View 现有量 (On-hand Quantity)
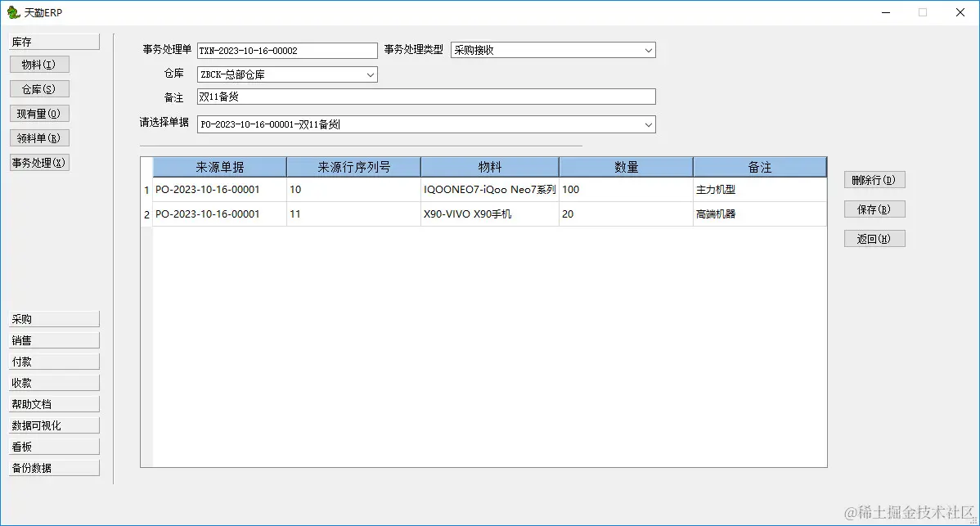Screen dimensions: 980x526 [38, 113]
